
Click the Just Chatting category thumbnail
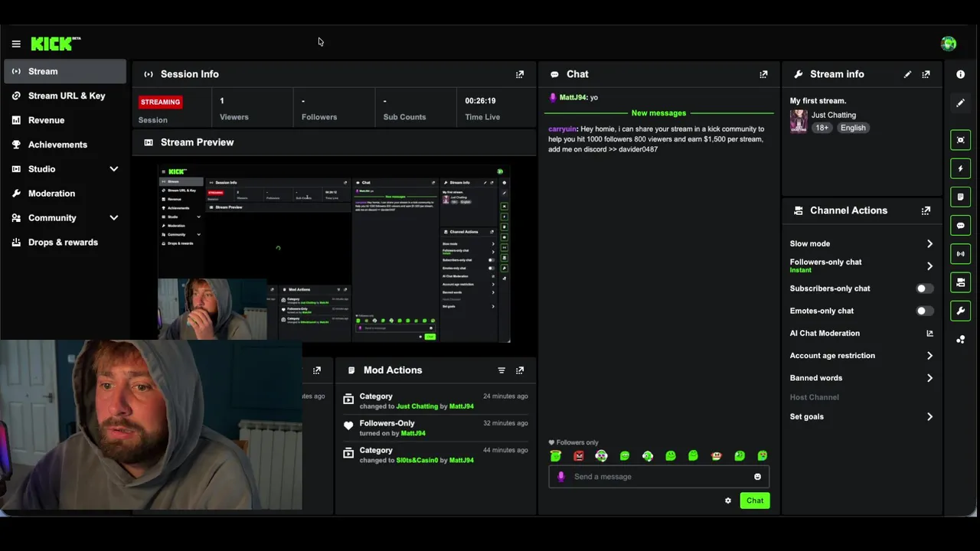799,122
